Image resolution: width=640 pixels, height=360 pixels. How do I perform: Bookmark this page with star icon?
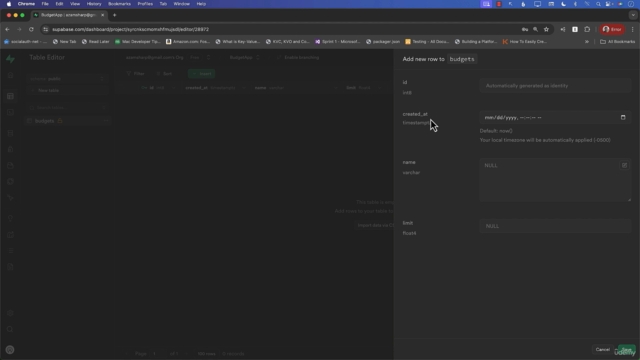tap(547, 29)
